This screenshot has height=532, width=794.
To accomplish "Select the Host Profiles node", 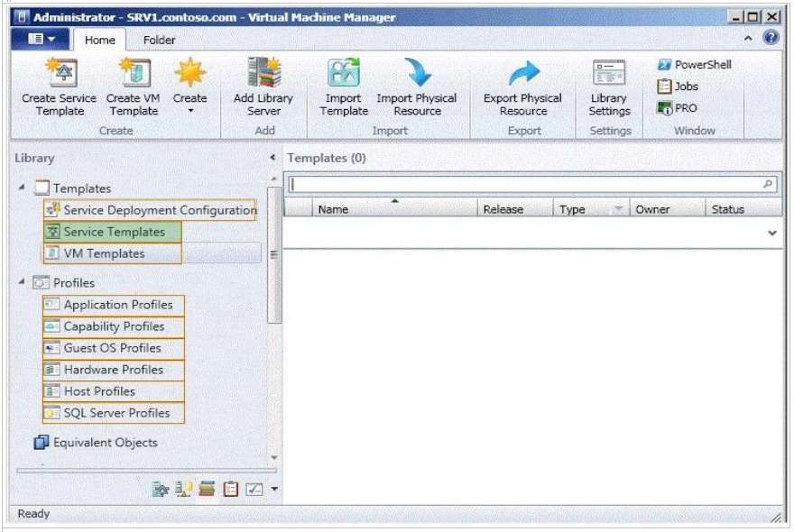I will click(114, 392).
